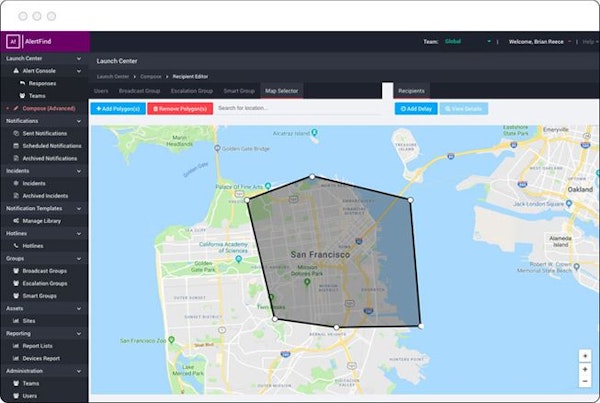
Task: Click the Escalation Groups people icon
Action: (x=16, y=283)
